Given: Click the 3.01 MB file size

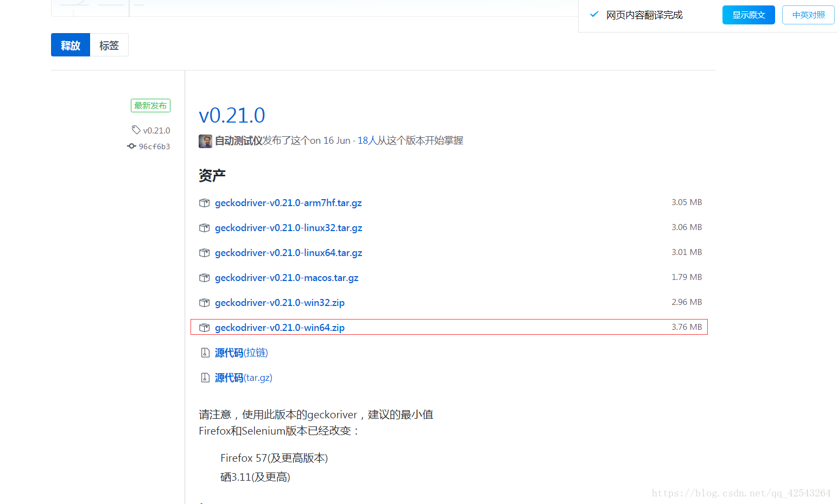Looking at the screenshot, I should [687, 252].
